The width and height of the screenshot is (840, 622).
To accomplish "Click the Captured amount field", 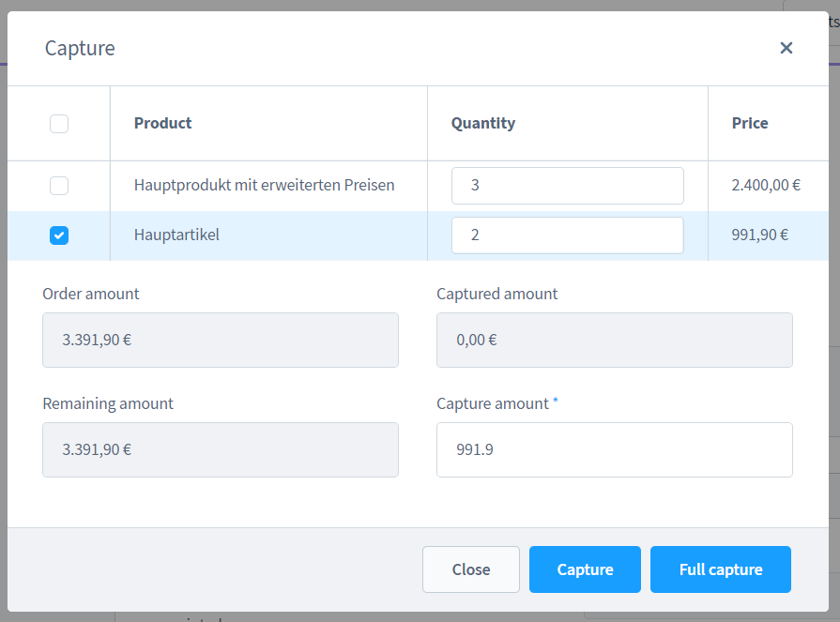I will (615, 340).
